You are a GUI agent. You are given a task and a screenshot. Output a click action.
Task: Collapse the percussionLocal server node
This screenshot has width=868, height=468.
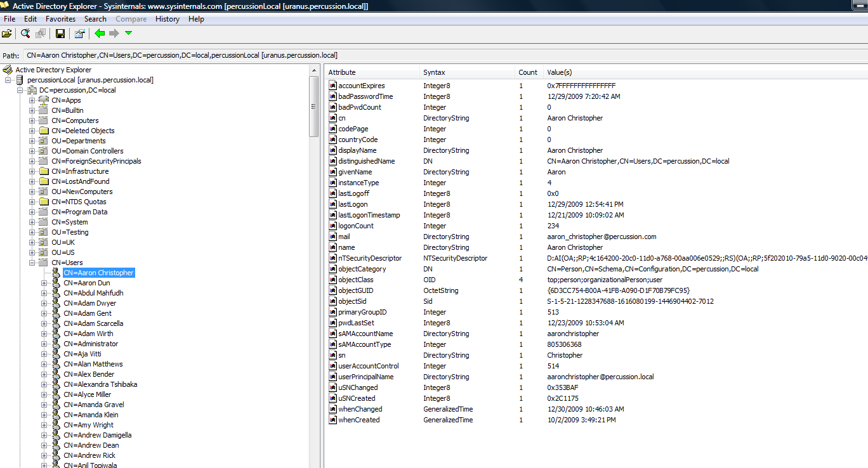click(8, 80)
